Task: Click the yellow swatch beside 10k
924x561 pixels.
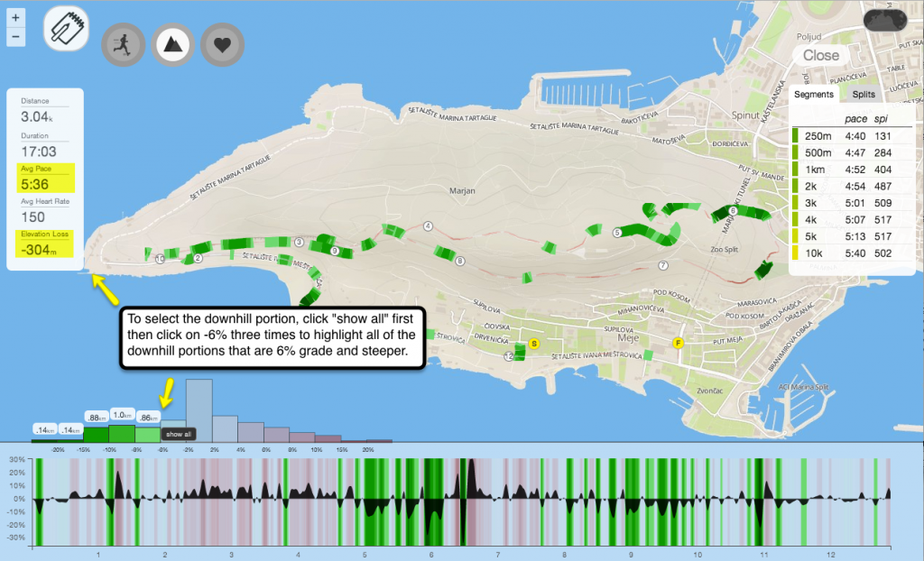Action: tap(795, 253)
